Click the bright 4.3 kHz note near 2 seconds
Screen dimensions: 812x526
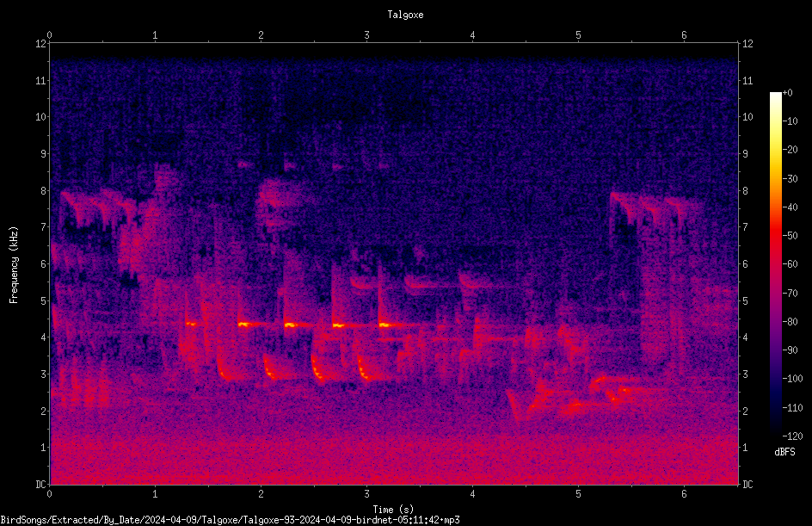tap(245, 325)
